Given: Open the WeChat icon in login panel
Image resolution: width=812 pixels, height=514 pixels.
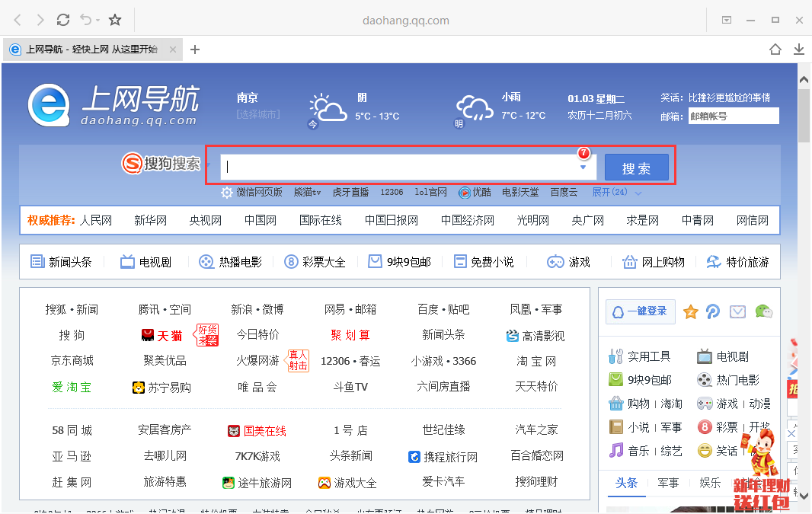Looking at the screenshot, I should 763,311.
